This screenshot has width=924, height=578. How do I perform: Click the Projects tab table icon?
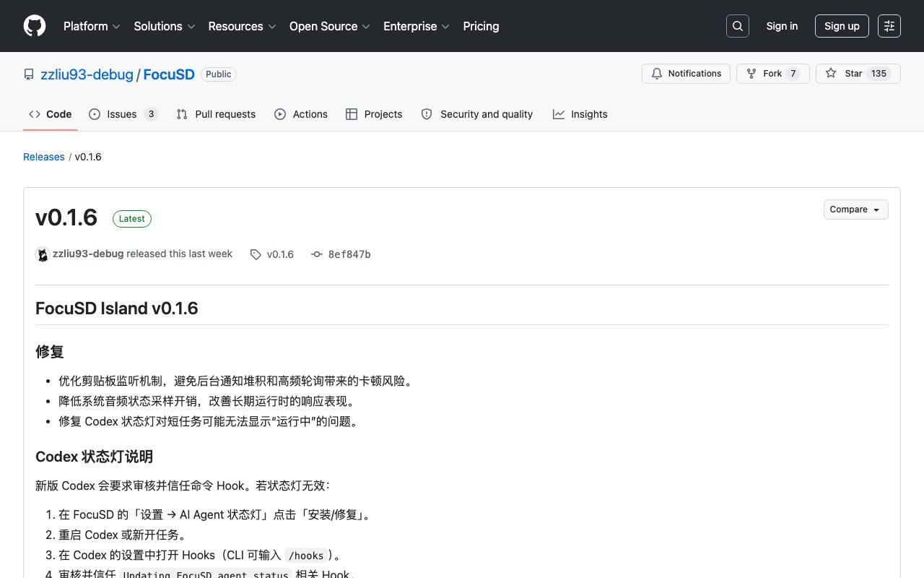point(352,114)
